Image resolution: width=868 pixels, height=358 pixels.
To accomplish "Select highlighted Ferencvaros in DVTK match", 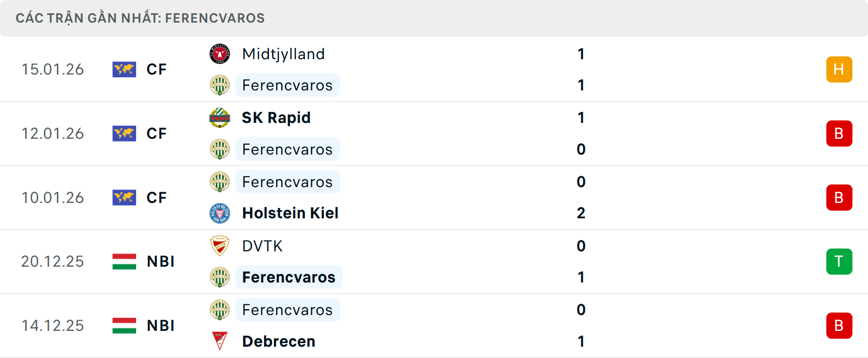I will pyautogui.click(x=288, y=277).
